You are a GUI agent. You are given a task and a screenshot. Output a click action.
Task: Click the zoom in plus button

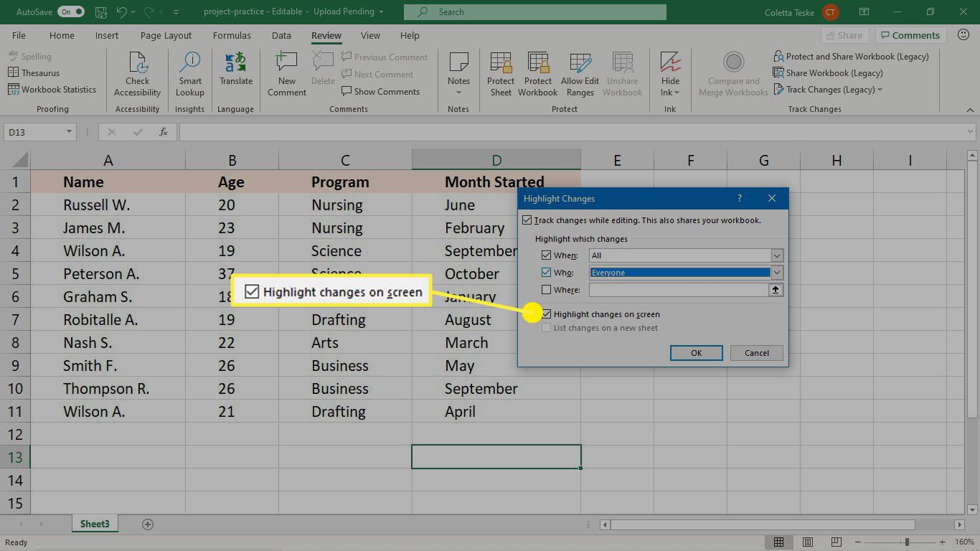coord(944,542)
